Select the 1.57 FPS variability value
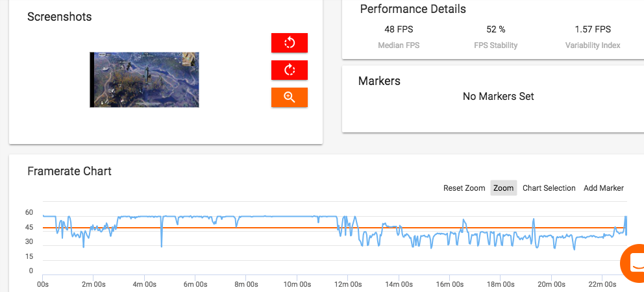 point(593,29)
